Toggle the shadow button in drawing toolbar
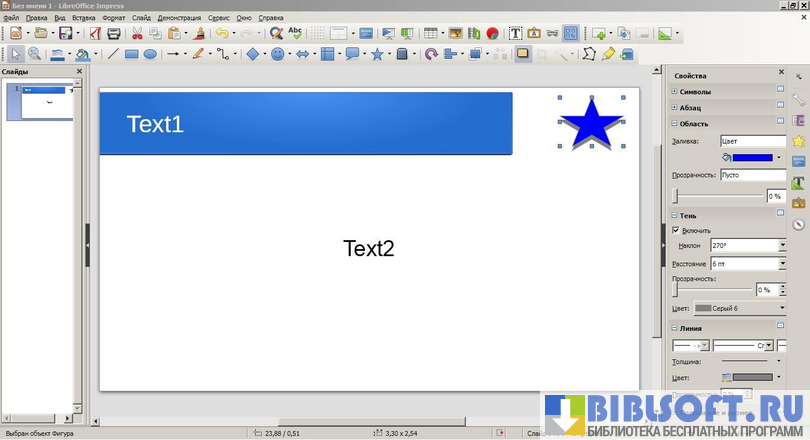The width and height of the screenshot is (810, 440). coord(523,54)
